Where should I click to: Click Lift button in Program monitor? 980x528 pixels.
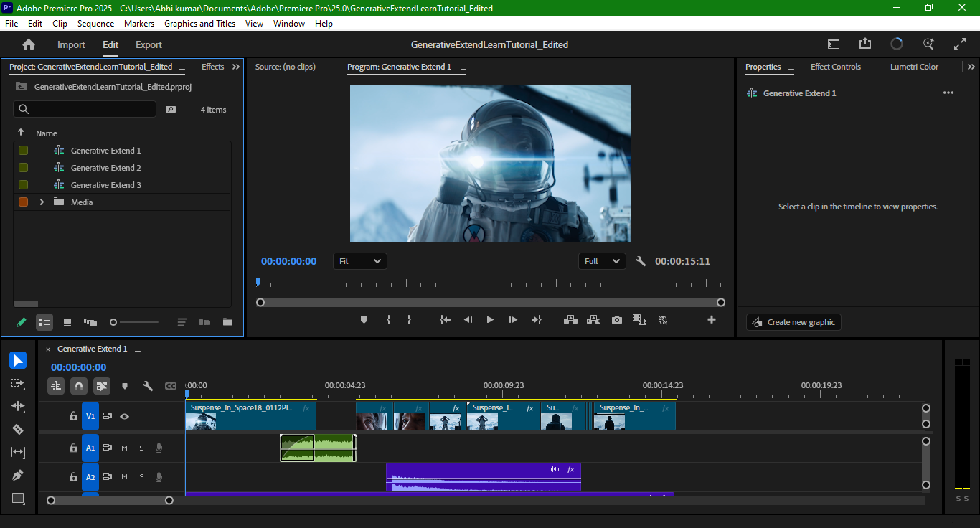coord(570,320)
